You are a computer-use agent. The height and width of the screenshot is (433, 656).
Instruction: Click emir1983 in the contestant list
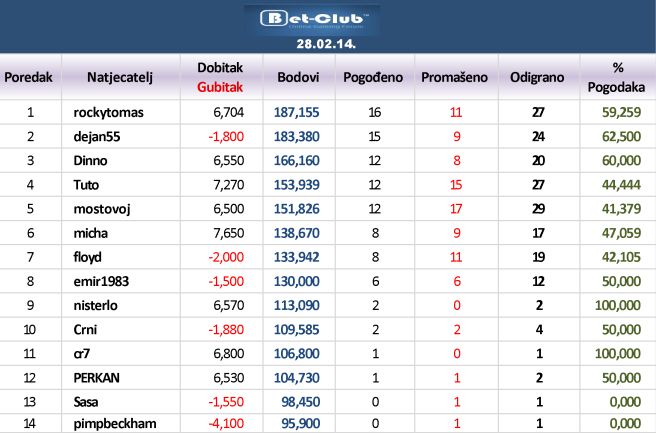pos(101,282)
